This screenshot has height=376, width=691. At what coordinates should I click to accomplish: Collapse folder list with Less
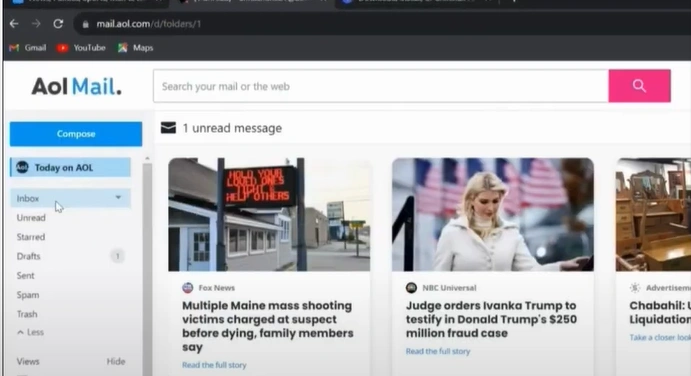pos(30,332)
